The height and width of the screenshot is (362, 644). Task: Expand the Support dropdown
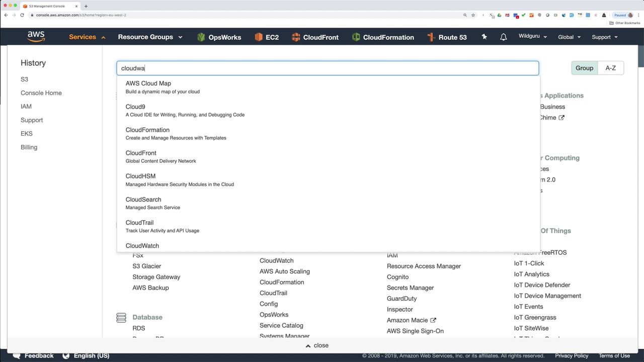click(x=605, y=37)
